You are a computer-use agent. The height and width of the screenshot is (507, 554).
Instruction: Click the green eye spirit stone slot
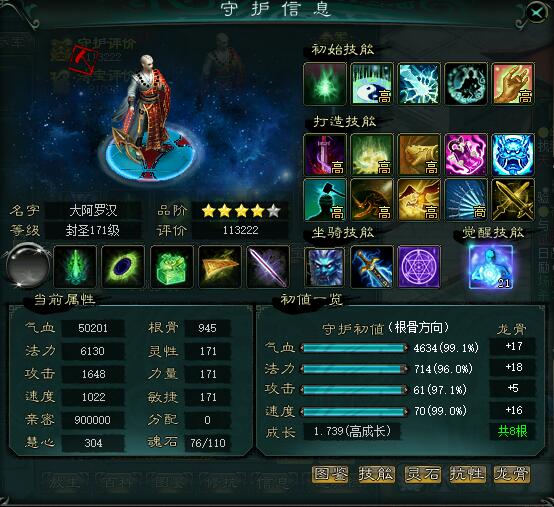(x=123, y=267)
